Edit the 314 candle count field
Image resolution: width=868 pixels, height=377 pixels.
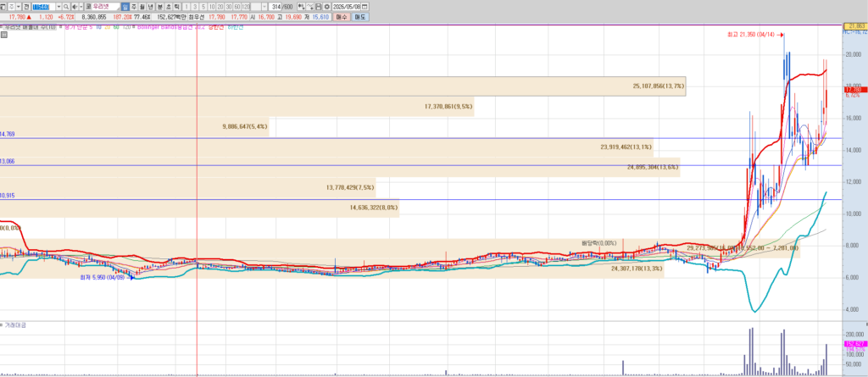[275, 7]
